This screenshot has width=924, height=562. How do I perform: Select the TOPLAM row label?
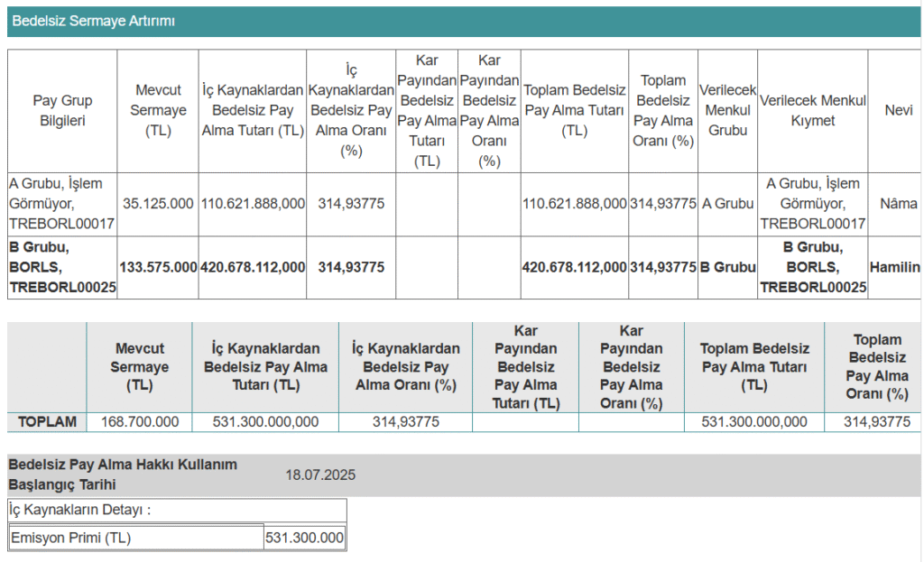(45, 421)
